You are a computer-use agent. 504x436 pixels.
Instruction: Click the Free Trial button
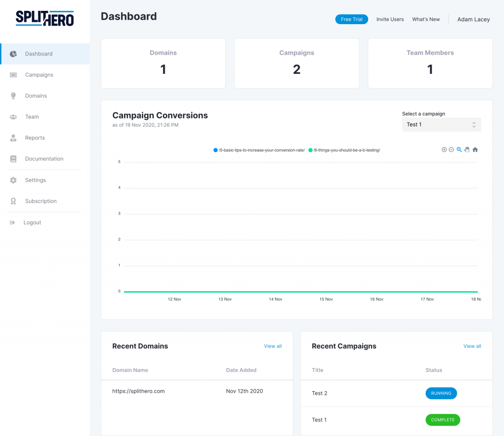click(351, 19)
